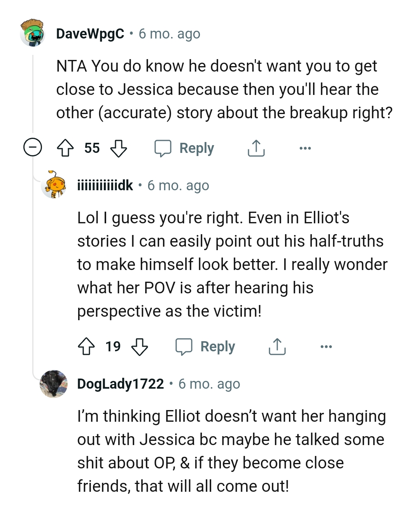Open more options for iiiiiiiiiidk's comment
This screenshot has width=420, height=505.
[326, 346]
